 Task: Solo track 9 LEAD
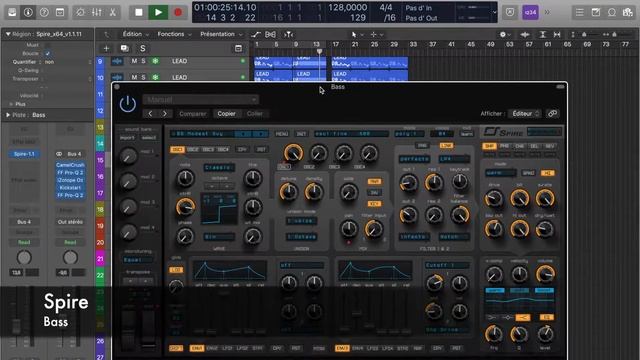tap(143, 61)
